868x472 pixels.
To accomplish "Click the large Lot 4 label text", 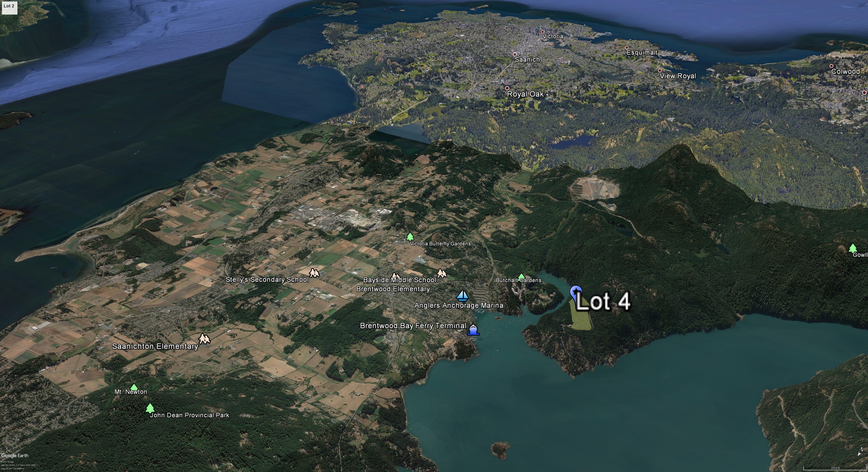I will pos(603,302).
